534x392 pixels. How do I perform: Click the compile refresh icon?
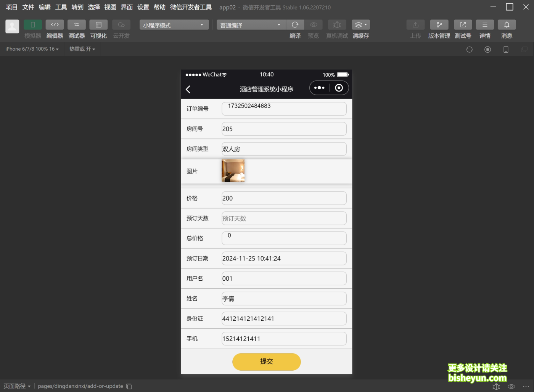[x=295, y=25]
